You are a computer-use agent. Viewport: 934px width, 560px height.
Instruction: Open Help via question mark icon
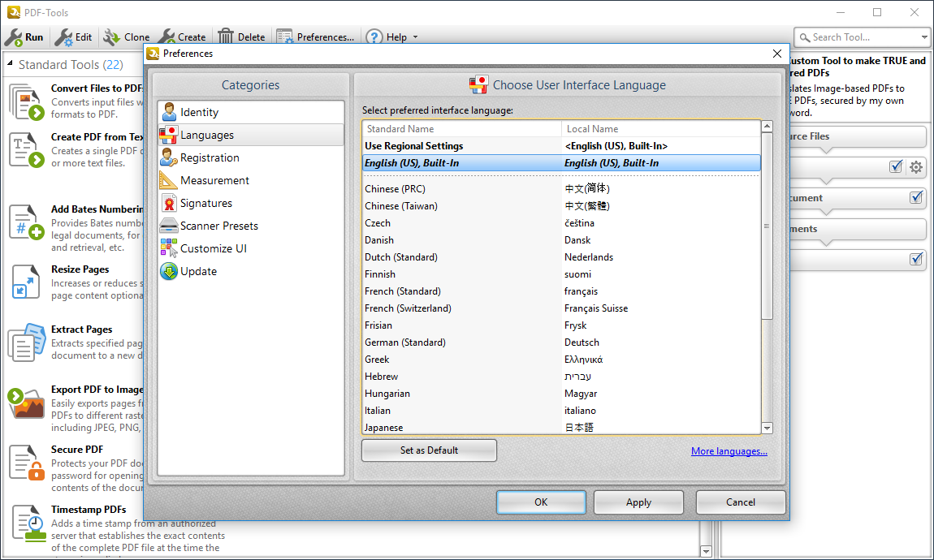click(x=374, y=37)
